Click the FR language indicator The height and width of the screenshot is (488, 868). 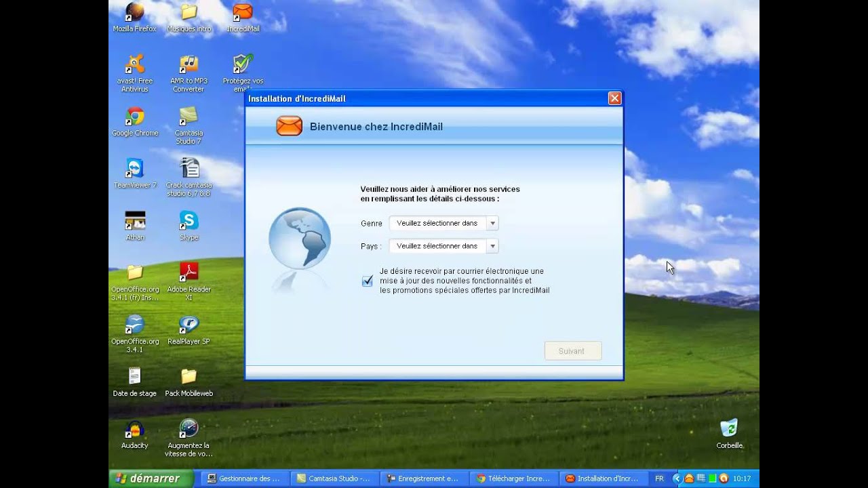coord(659,479)
